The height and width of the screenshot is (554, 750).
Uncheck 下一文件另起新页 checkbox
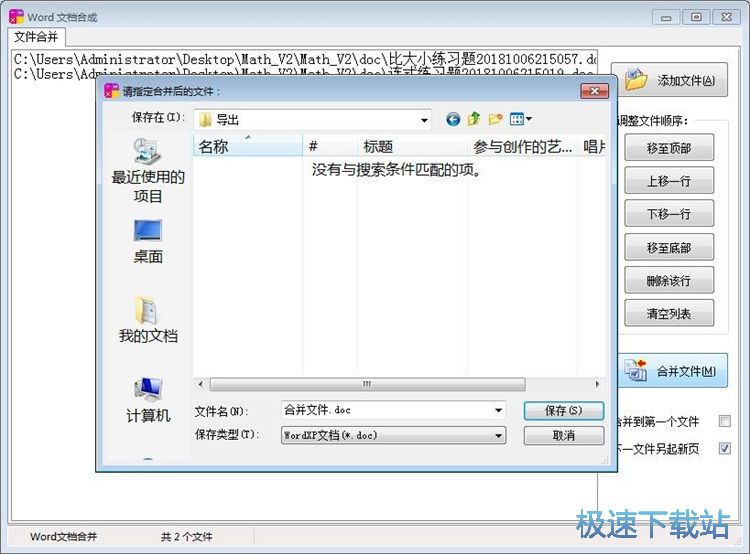tap(725, 448)
